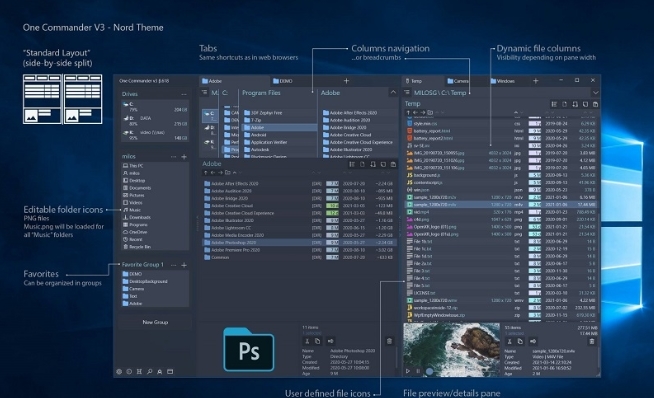Add a new tab in the left pane
Viewport: 654px width, 398px height.
coord(346,81)
